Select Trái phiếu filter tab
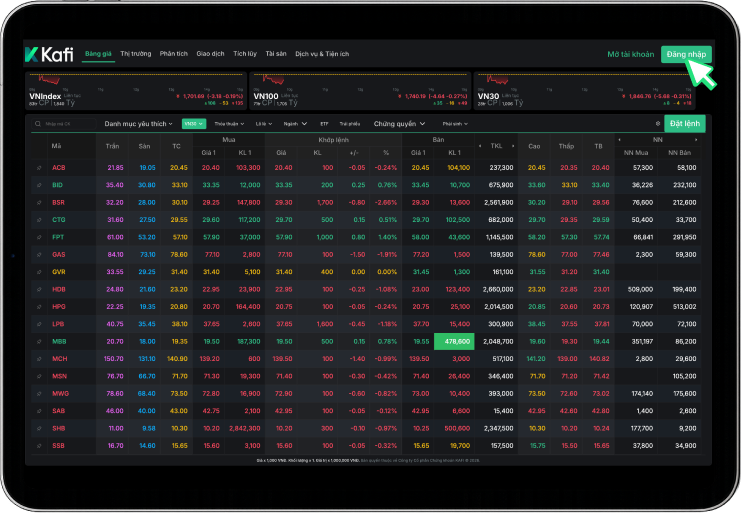Screen dimensions: 741x514 (x=350, y=124)
